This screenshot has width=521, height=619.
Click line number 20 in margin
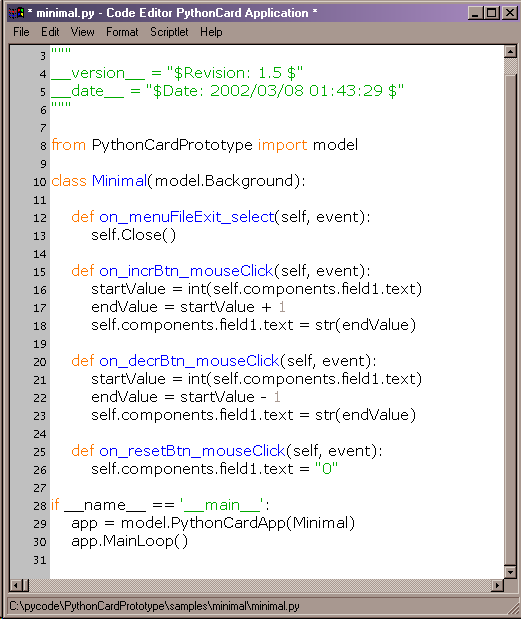[x=40, y=362]
